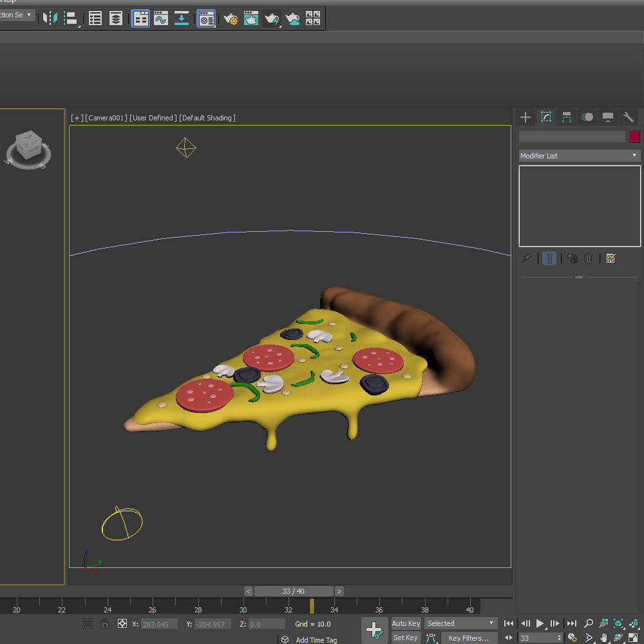Open the Rendered Frame Window
644x644 pixels.
[x=251, y=19]
